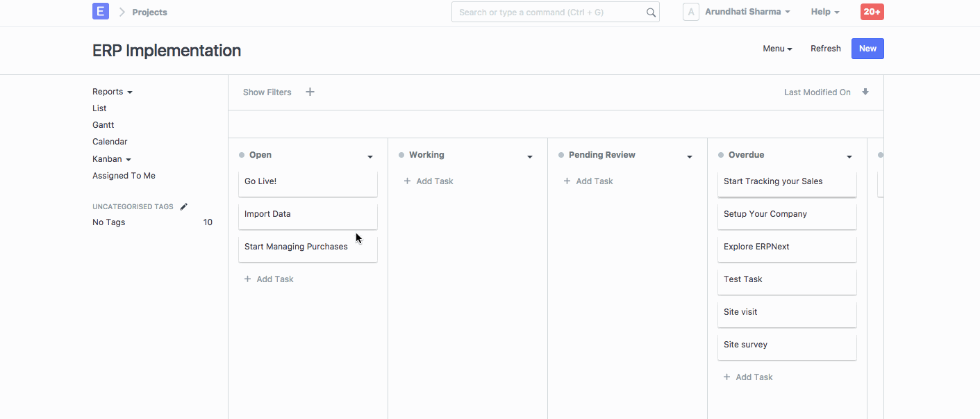Viewport: 980px width, 419px height.
Task: Open the red 20+ notifications badge
Action: 872,12
